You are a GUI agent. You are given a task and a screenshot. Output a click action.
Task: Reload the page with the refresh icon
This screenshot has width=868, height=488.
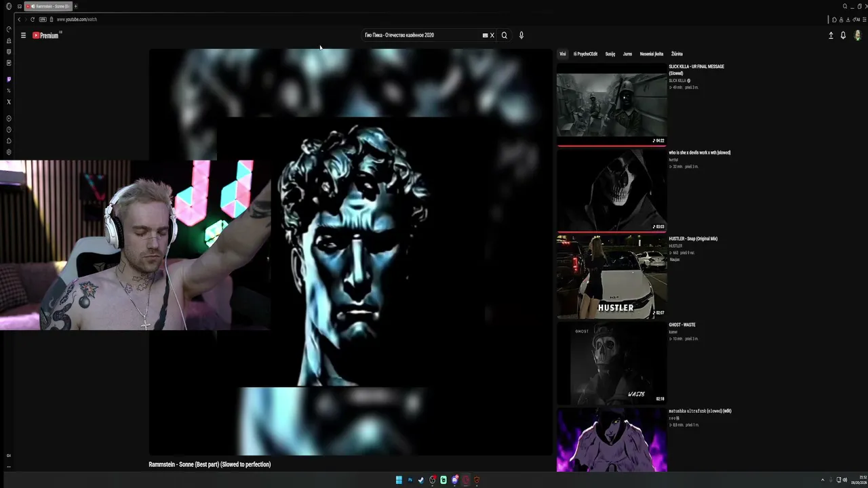tap(32, 20)
